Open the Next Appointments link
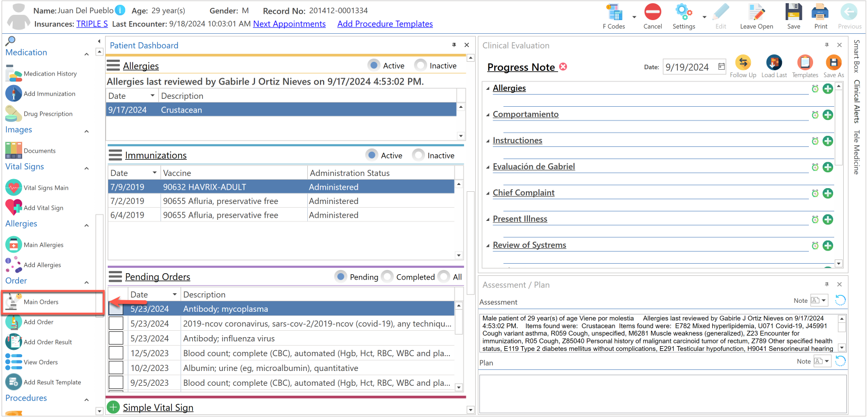This screenshot has width=868, height=418. pos(289,24)
